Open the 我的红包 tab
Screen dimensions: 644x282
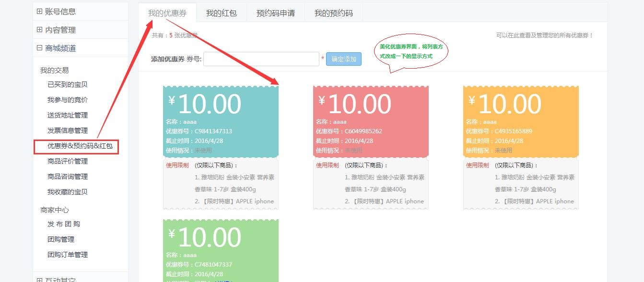pos(222,13)
